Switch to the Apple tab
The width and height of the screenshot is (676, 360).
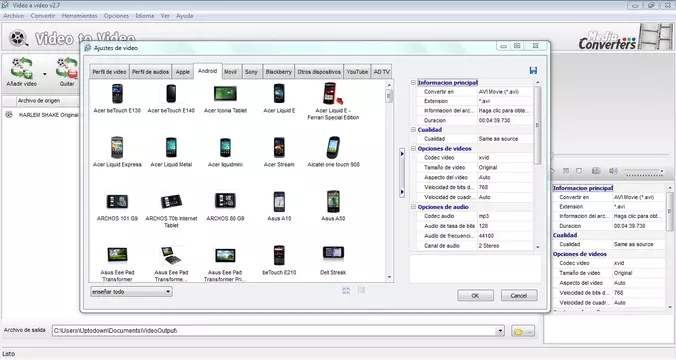point(182,72)
